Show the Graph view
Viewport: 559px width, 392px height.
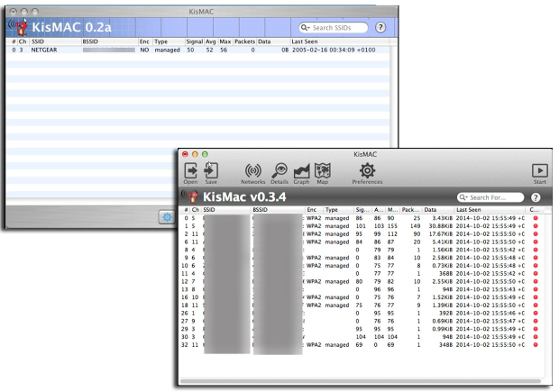tap(302, 171)
